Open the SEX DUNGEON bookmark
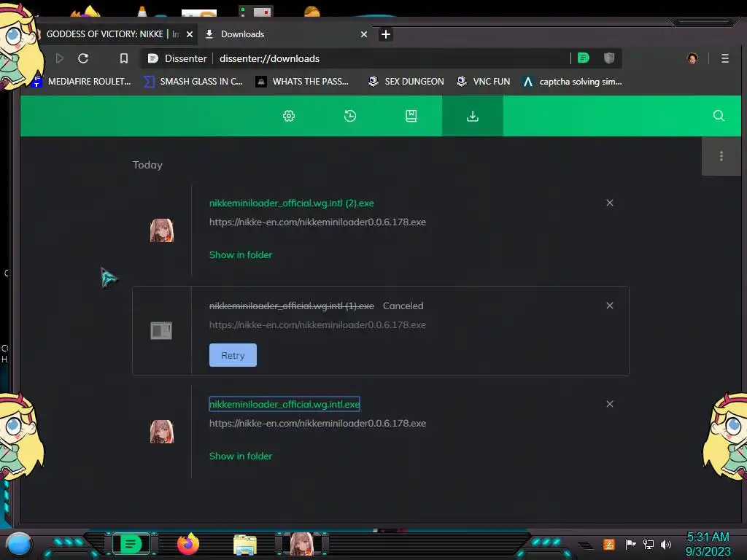 tap(406, 82)
